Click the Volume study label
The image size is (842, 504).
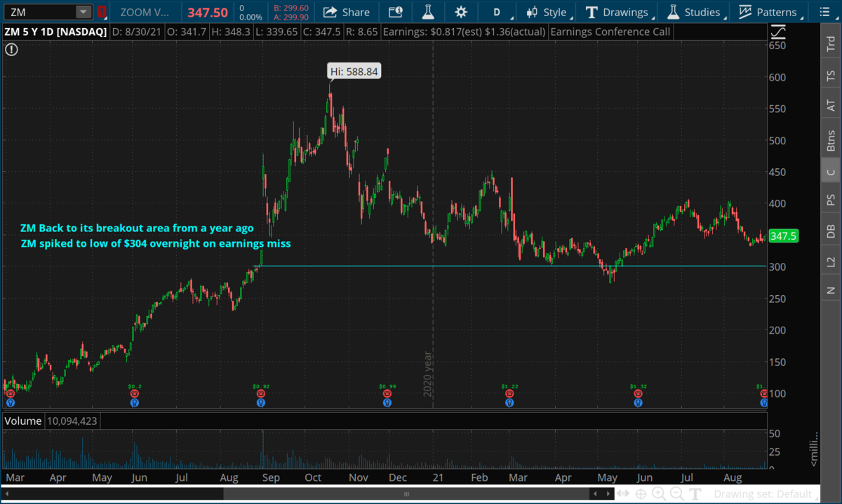[24, 421]
